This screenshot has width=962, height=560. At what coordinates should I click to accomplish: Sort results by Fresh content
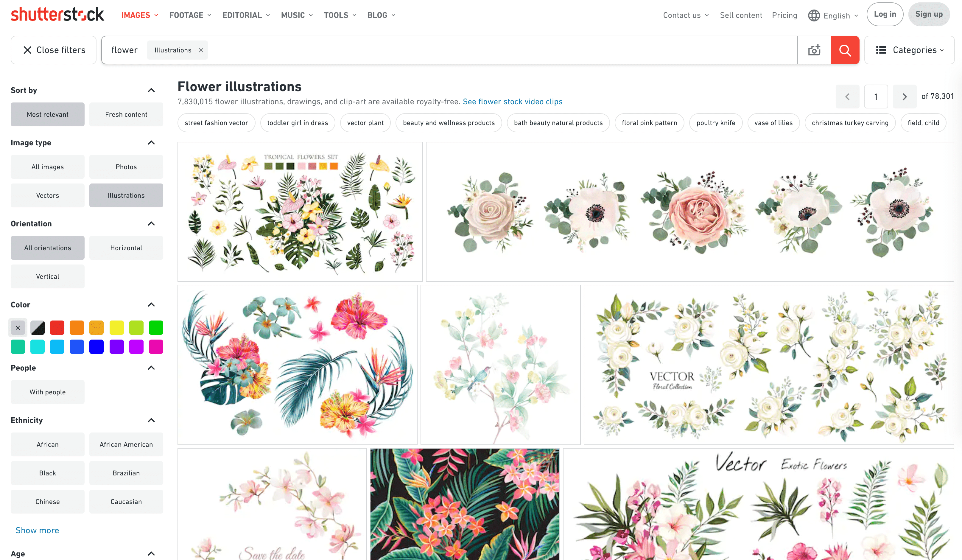click(126, 114)
